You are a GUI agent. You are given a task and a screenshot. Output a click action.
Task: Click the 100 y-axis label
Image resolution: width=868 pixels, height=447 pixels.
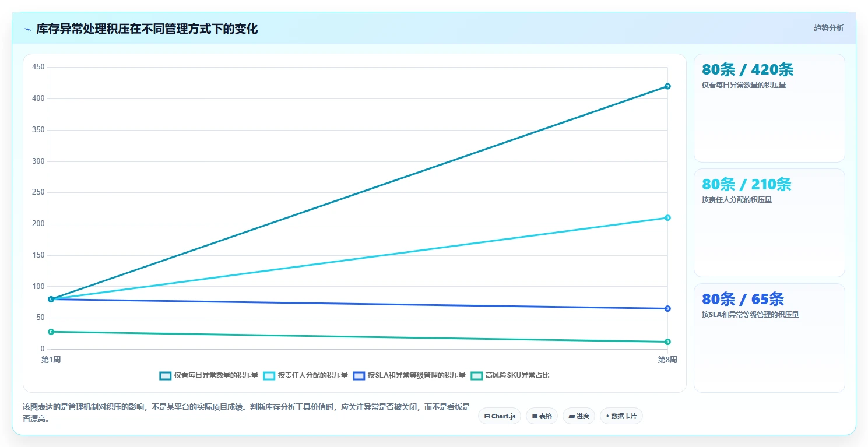tap(38, 286)
